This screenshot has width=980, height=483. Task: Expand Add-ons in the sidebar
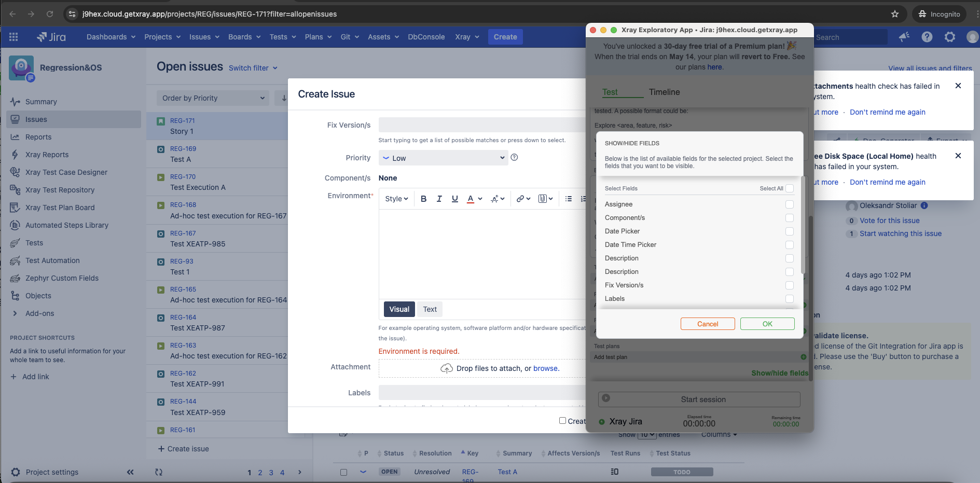pyautogui.click(x=39, y=313)
